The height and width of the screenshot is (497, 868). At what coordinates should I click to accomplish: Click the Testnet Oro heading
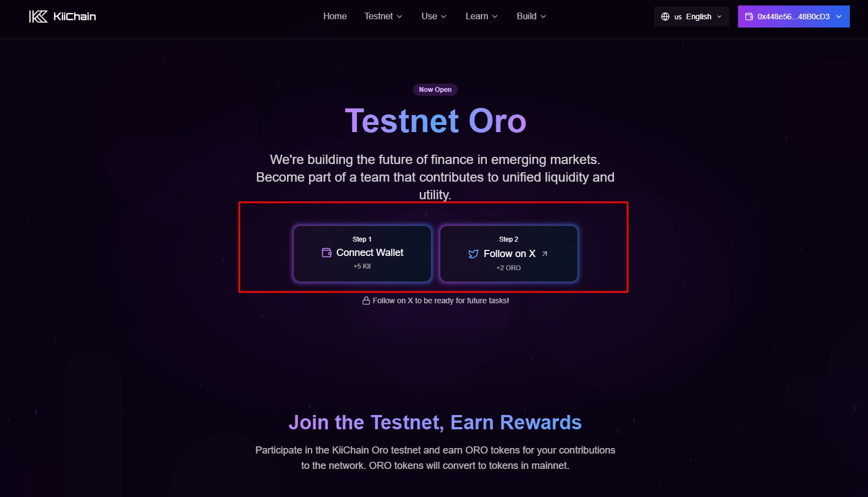(435, 121)
